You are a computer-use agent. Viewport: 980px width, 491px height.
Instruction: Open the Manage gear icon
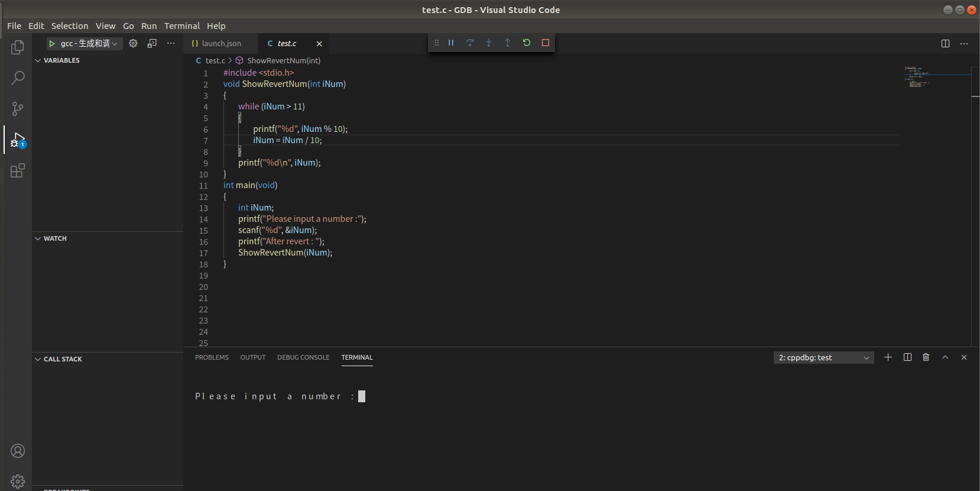(x=18, y=481)
